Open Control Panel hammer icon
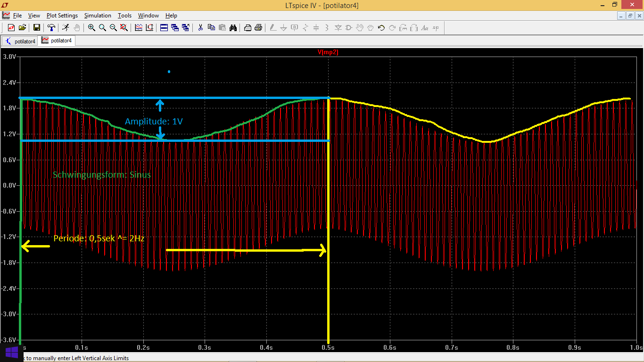 tap(51, 28)
